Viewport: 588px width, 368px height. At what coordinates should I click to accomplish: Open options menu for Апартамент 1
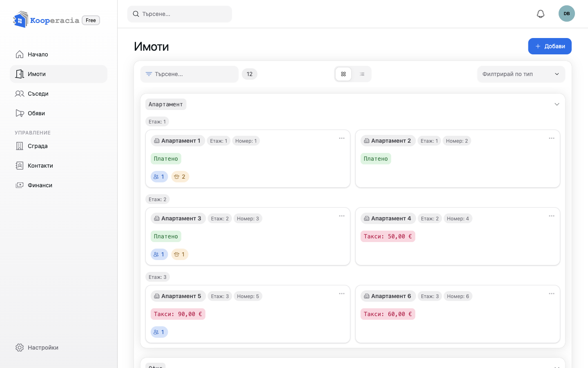342,138
